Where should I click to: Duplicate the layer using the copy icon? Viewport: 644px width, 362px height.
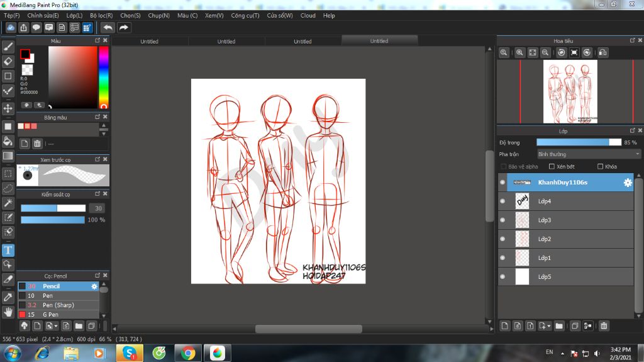click(x=575, y=326)
